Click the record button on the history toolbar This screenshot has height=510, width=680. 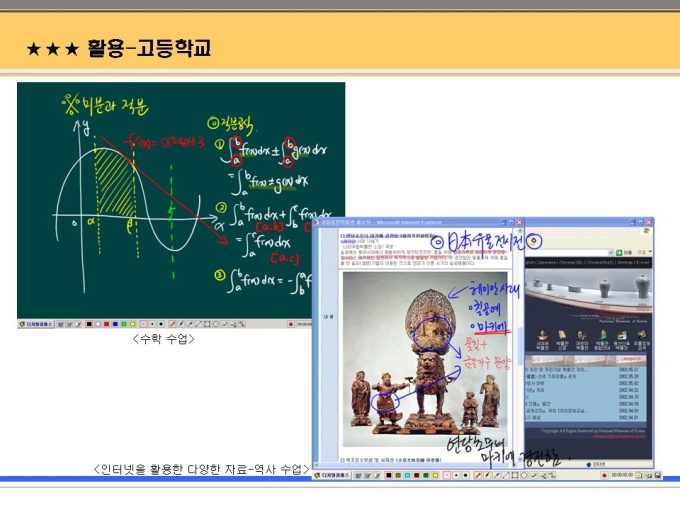click(604, 475)
